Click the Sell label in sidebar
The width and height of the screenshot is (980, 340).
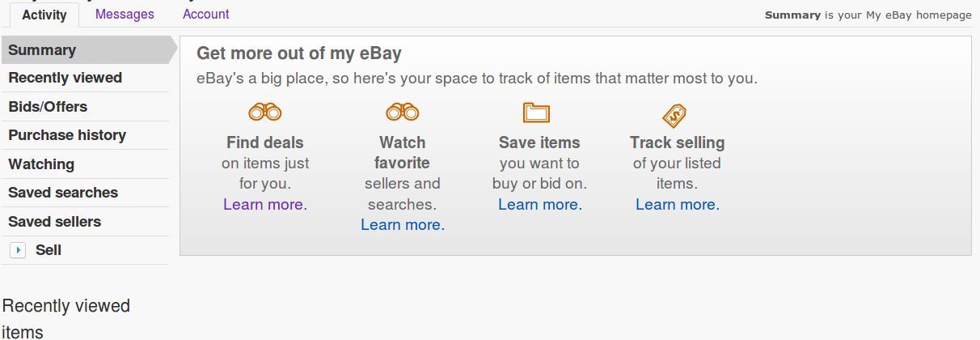49,250
